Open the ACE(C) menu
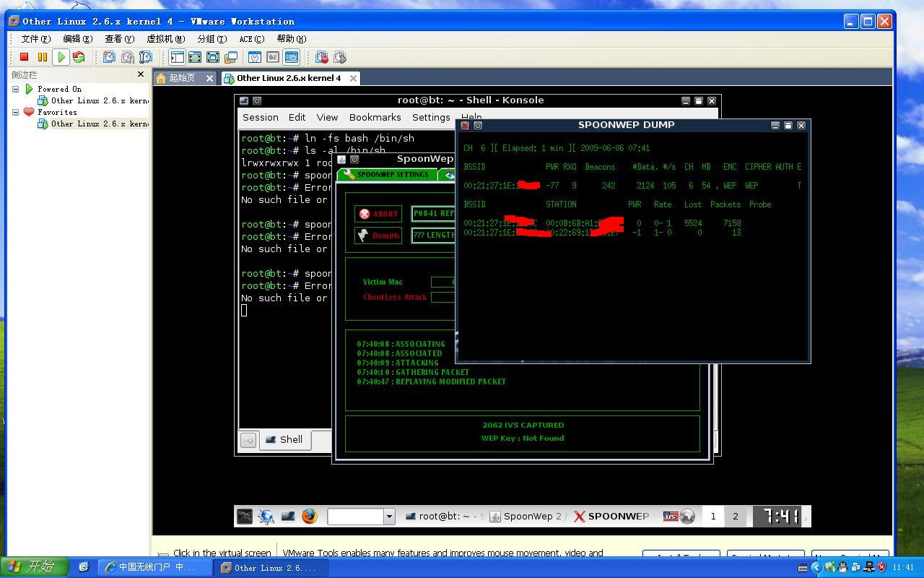The width and height of the screenshot is (924, 578). (252, 39)
